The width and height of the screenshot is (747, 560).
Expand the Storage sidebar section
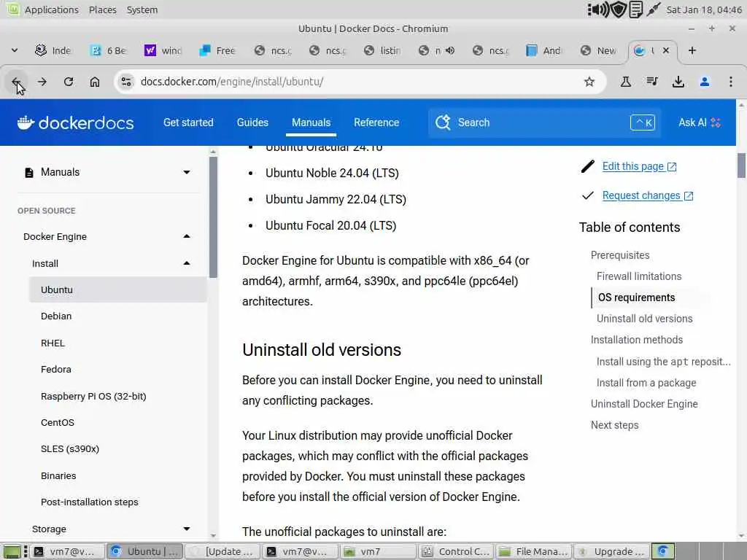[187, 529]
